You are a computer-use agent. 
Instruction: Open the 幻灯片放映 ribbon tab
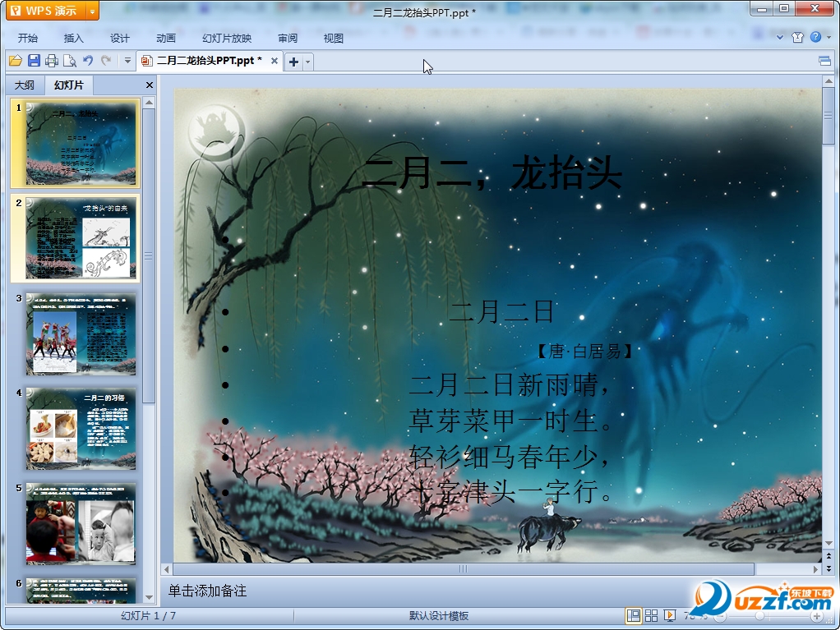point(227,38)
